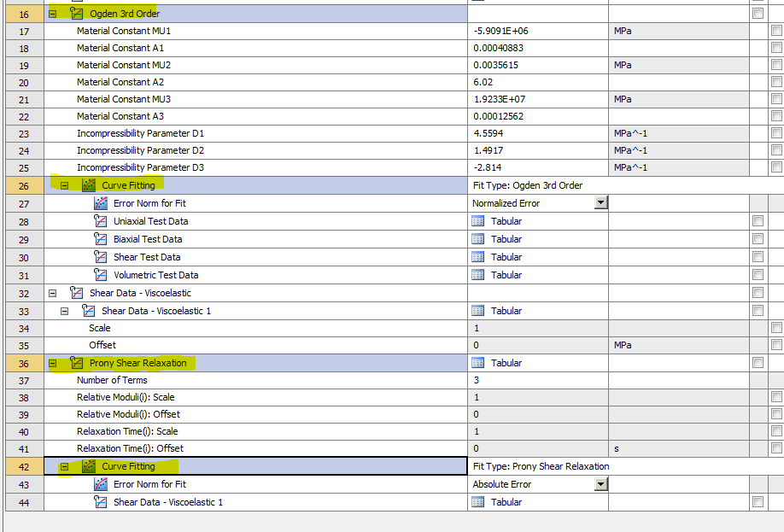Open the Normalized Error dropdown arrow

600,203
